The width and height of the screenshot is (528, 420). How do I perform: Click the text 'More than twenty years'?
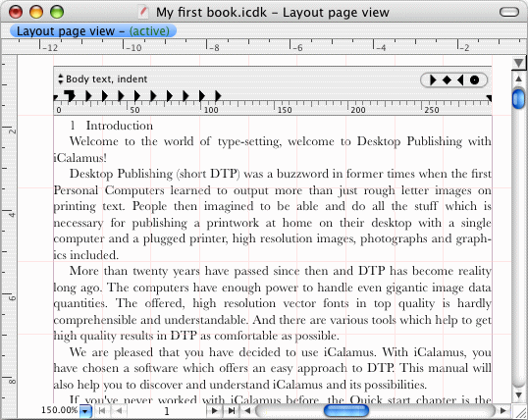[134, 271]
